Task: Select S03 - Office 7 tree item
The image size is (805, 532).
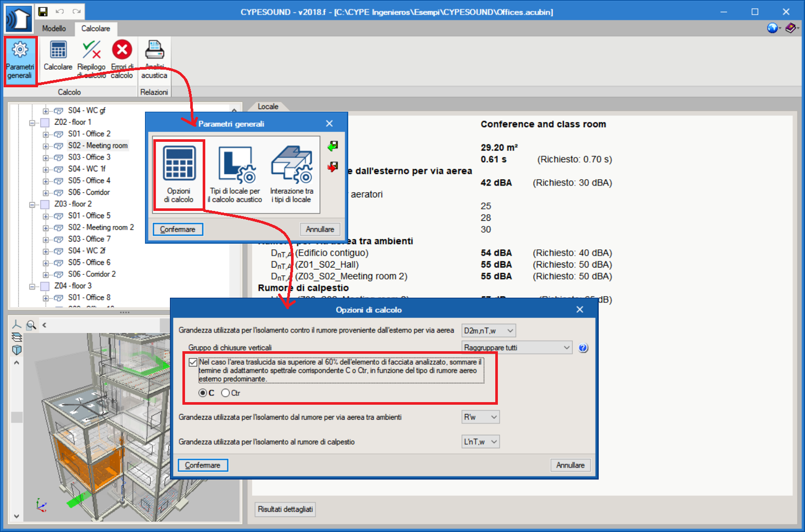Action: click(89, 240)
